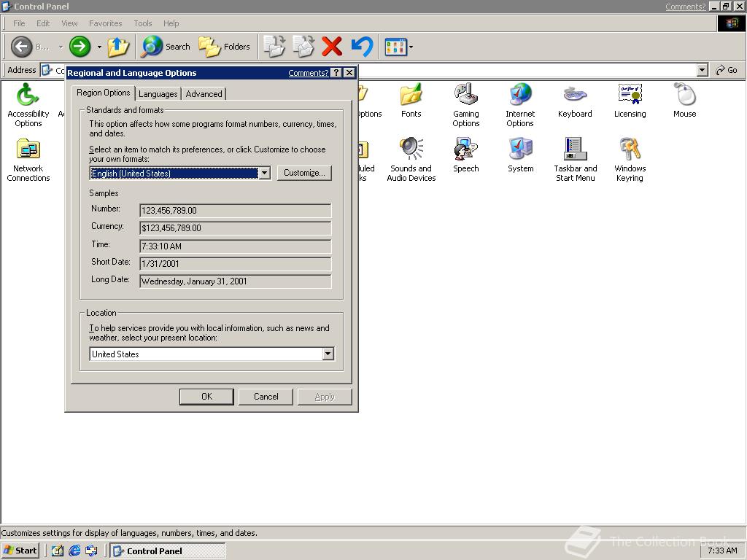Switch to the Region Options tab
The width and height of the screenshot is (747, 560).
point(104,93)
